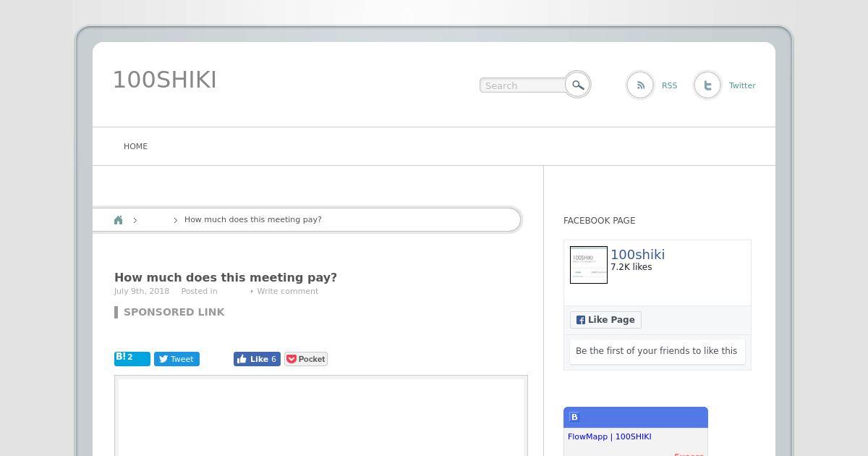
Task: Focus the Search input field
Action: [523, 85]
